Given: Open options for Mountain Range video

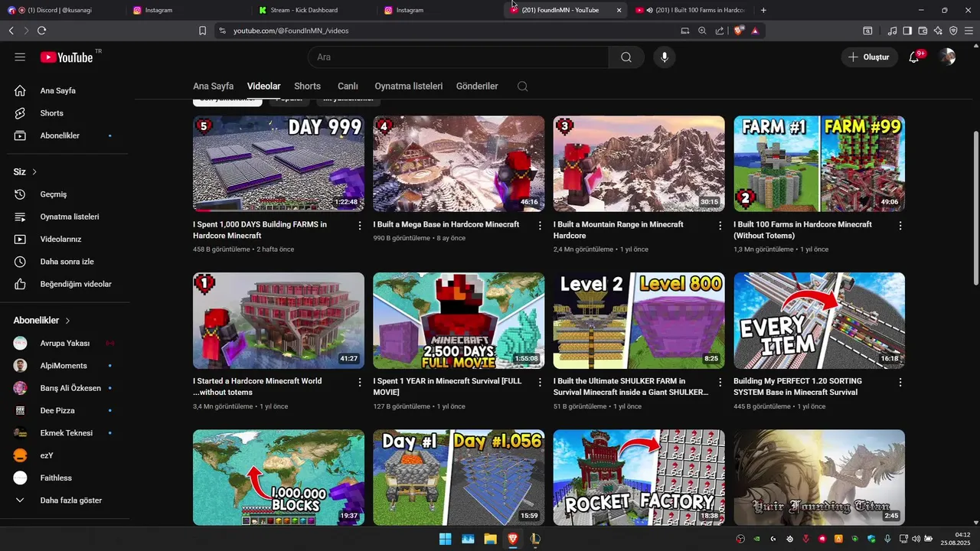Looking at the screenshot, I should tap(720, 226).
